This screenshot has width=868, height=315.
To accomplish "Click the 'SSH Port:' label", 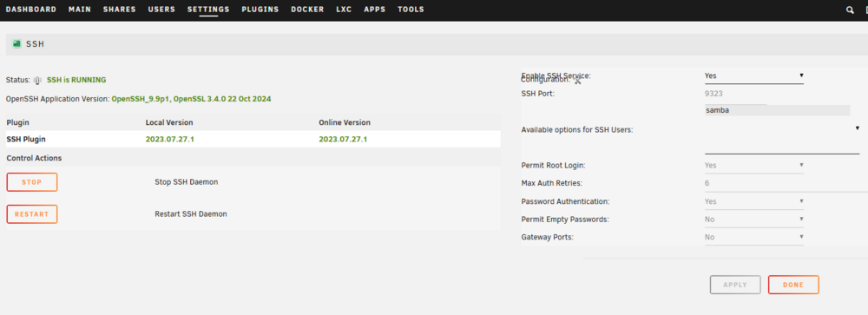I will pos(538,94).
